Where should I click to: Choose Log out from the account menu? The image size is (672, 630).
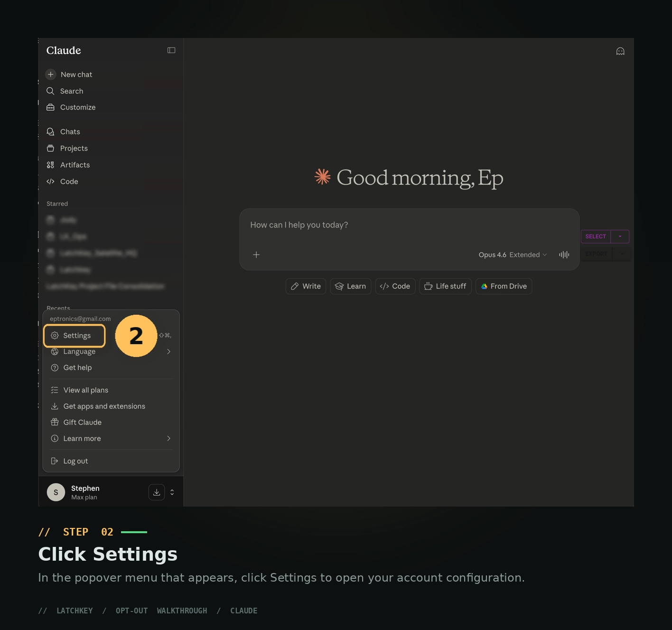tap(75, 461)
